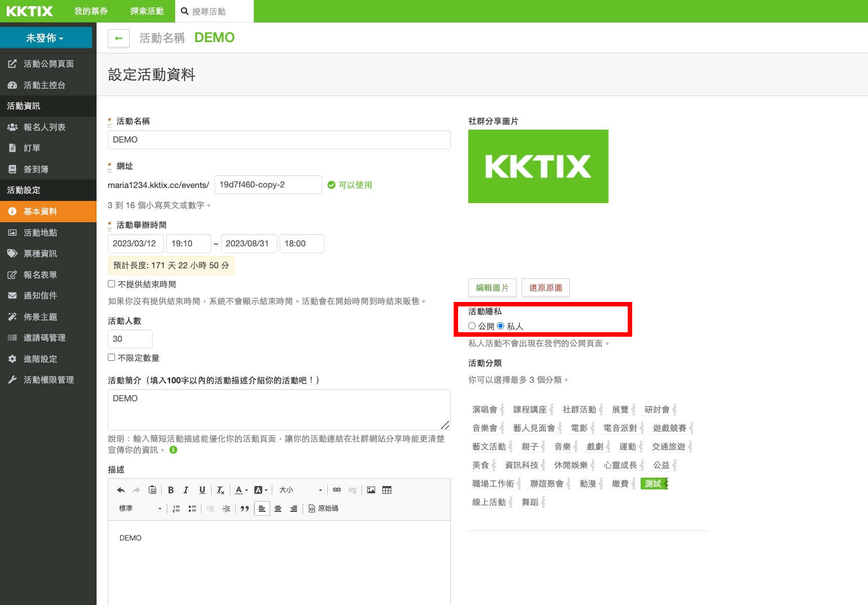Insert a table via the editor toolbar
Screen dimensions: 868x605
(x=387, y=490)
